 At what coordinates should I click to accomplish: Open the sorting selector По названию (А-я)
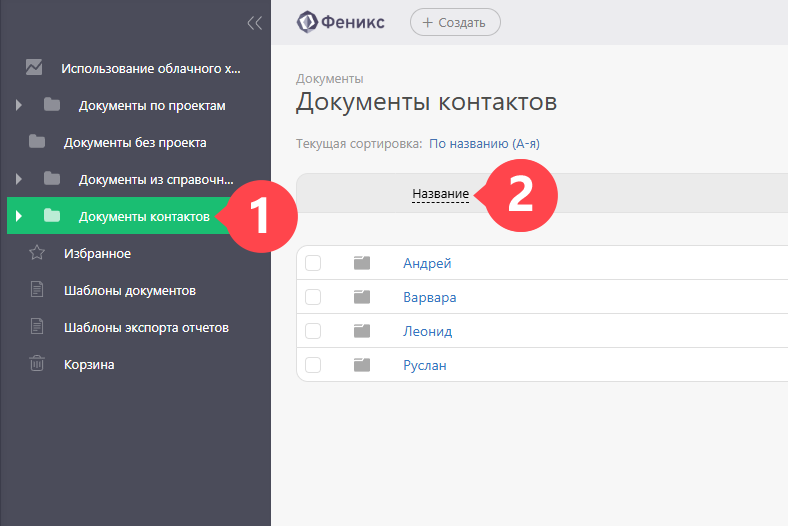tap(484, 144)
